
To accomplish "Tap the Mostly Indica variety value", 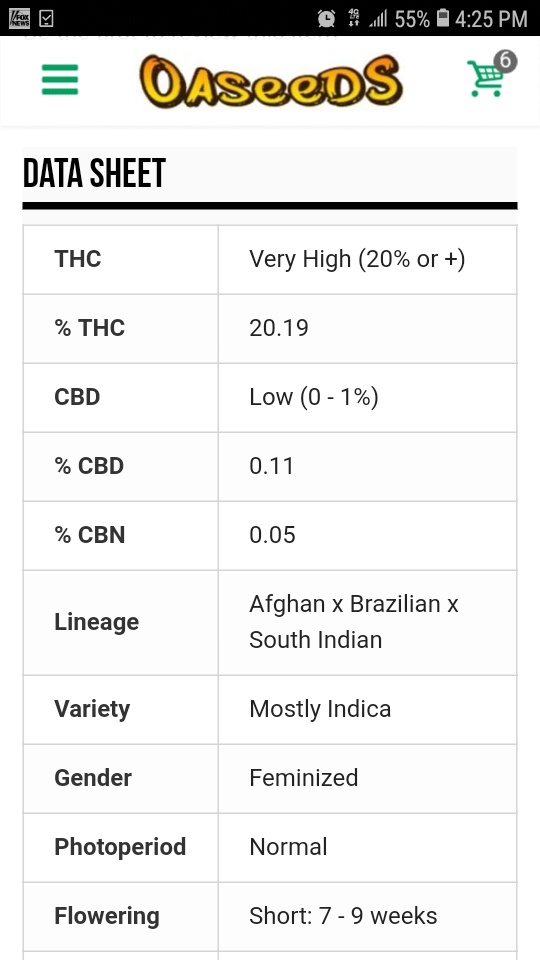I will 320,710.
